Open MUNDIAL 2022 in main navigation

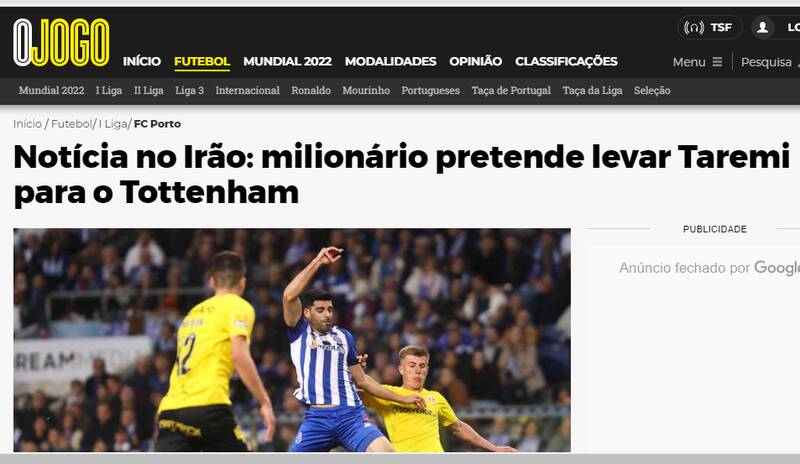[x=287, y=62]
